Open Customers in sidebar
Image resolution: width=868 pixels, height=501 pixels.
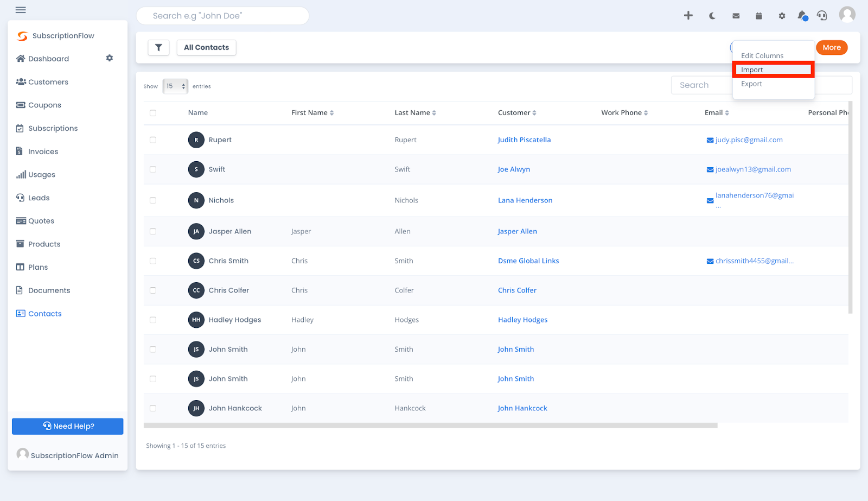(42, 82)
